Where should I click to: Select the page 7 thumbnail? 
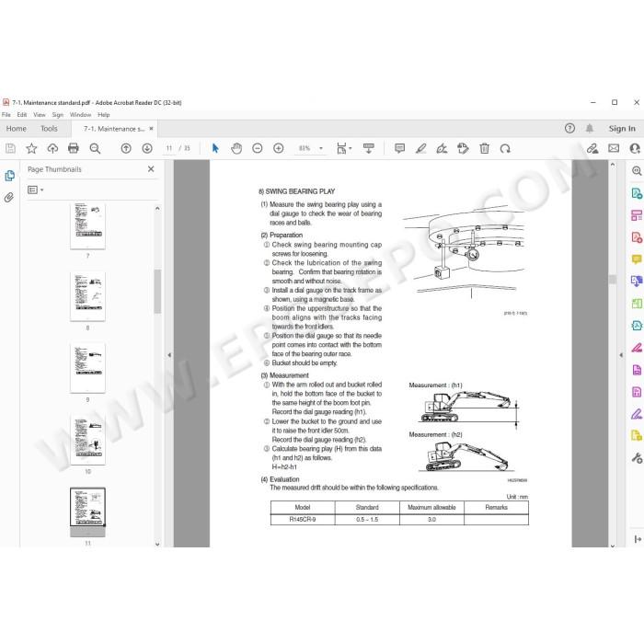(x=87, y=226)
